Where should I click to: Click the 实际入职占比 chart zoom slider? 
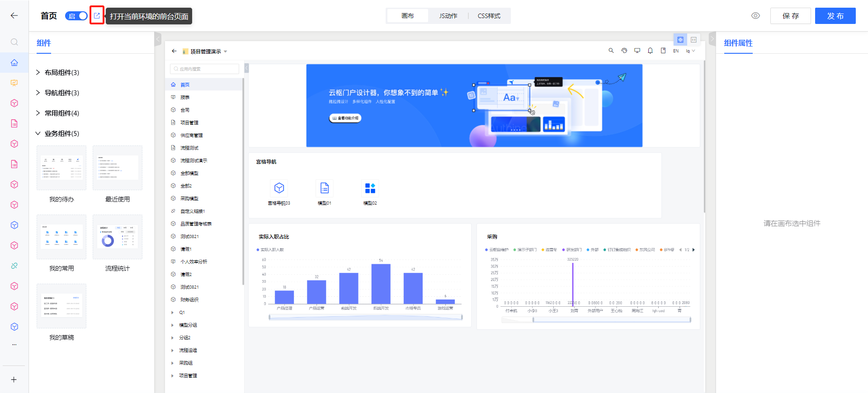pos(366,318)
